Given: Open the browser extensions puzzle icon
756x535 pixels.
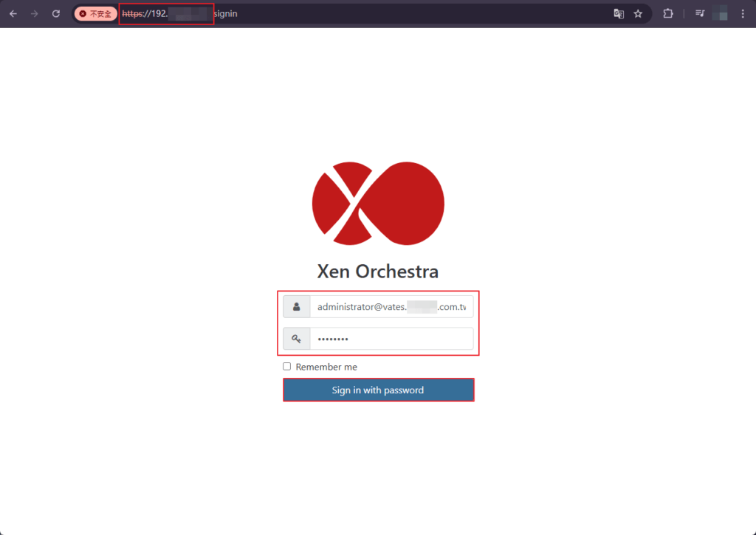Looking at the screenshot, I should pos(667,14).
